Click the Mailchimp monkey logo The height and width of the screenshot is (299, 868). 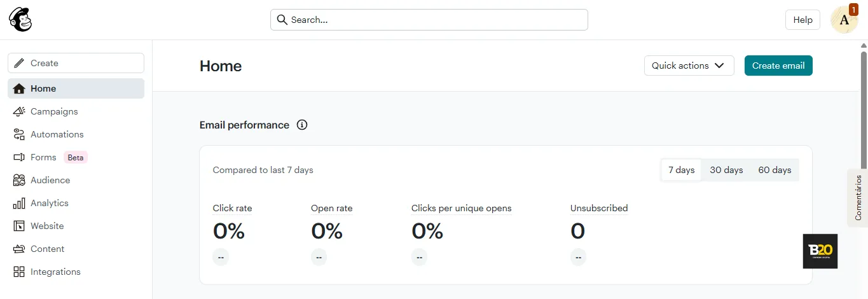tap(20, 20)
